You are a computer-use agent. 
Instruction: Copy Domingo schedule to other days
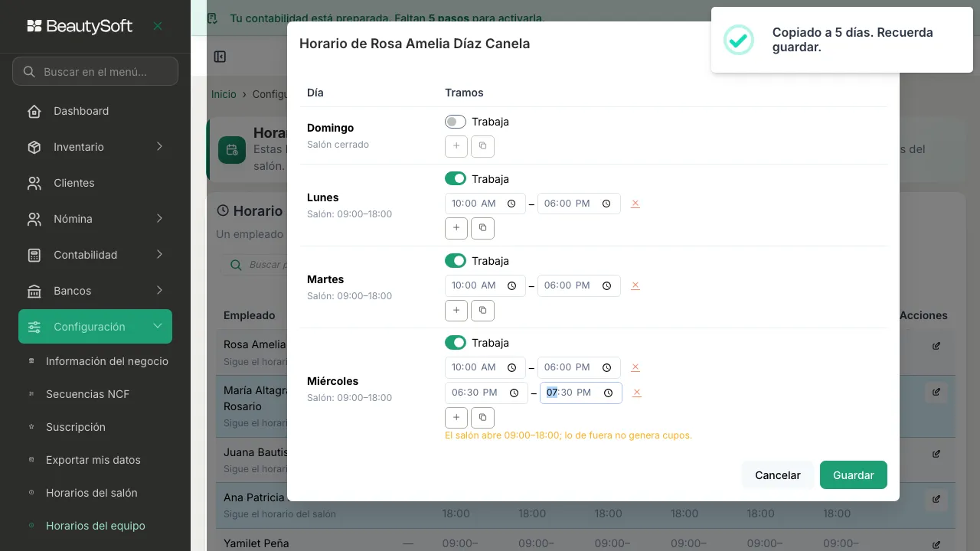482,146
